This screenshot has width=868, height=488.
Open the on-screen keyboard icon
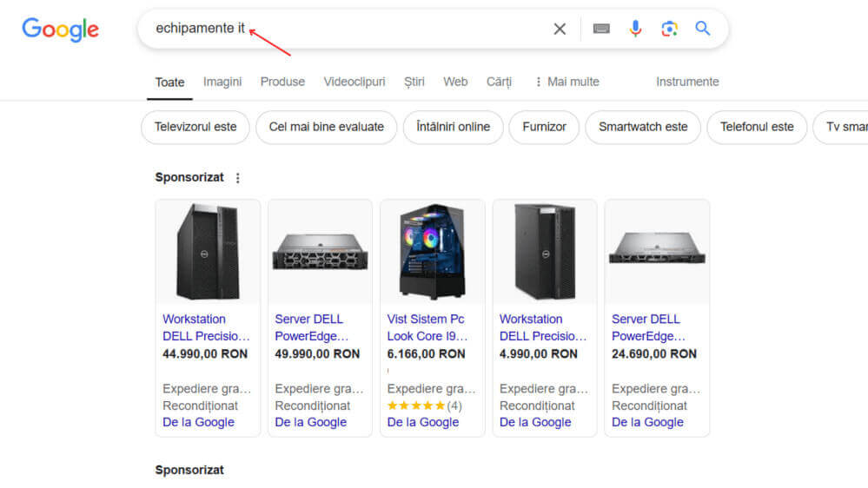pyautogui.click(x=601, y=29)
